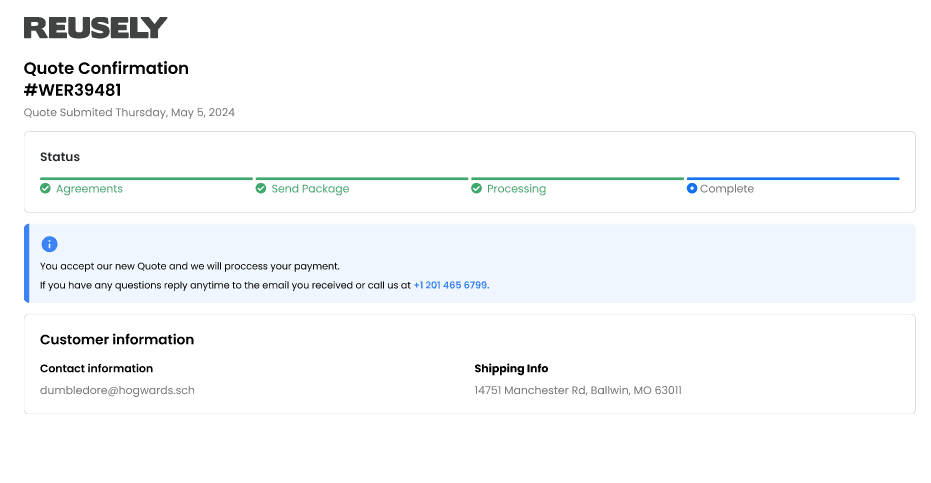Click the REUSELY logo
Viewport: 931px width, 483px height.
point(96,28)
